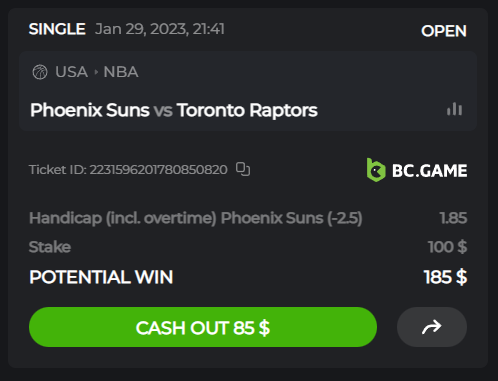Click the OPEN bet status label
Screen dimensions: 498x381
coord(444,31)
